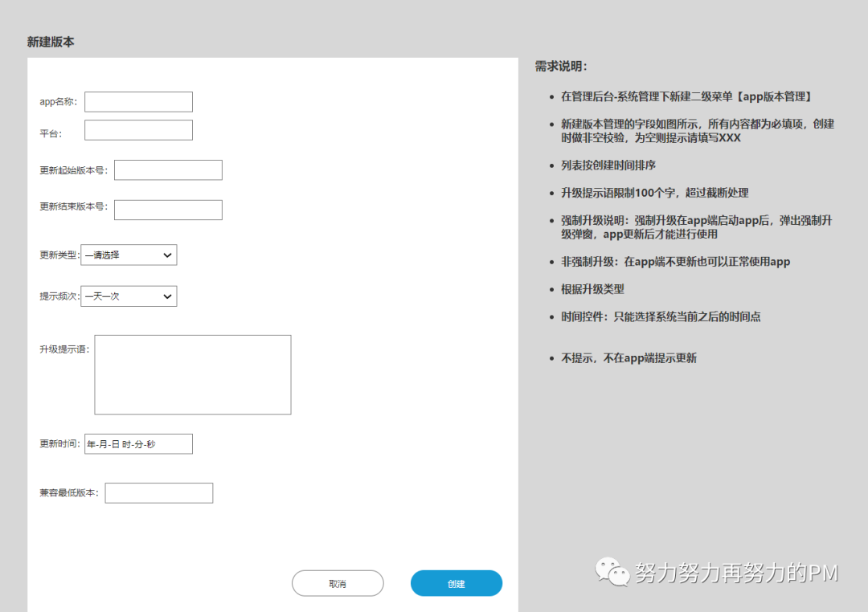Click the app名称 input field

[138, 101]
